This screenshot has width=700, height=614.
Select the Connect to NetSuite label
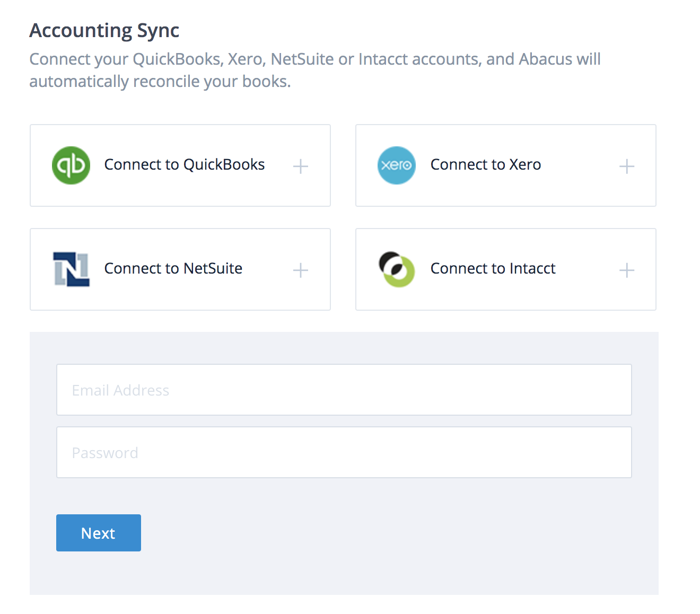173,268
